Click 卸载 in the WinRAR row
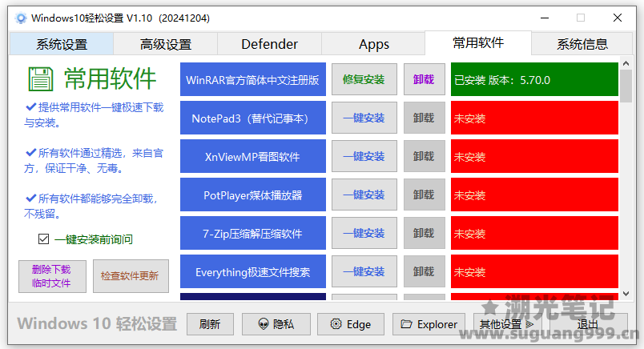 click(424, 79)
